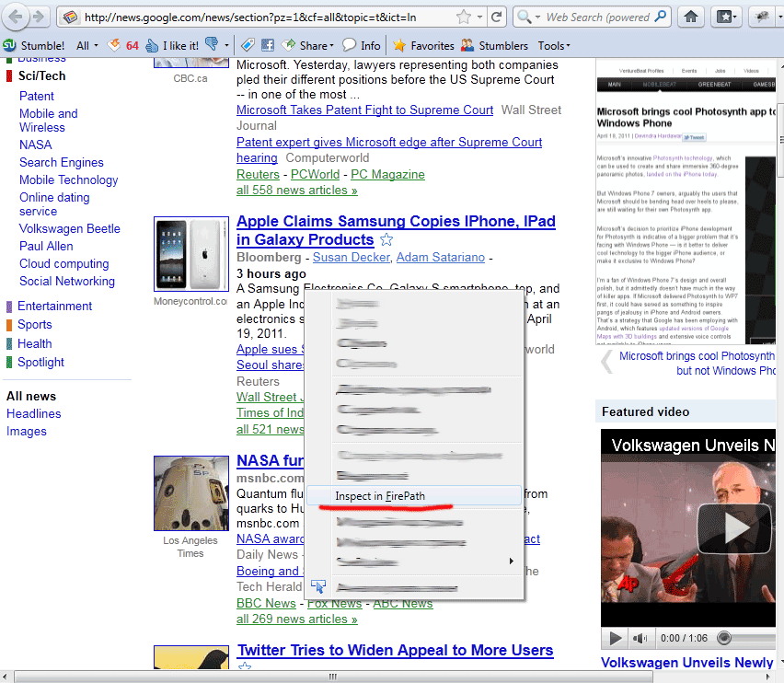Open the NASA topic link

point(36,145)
